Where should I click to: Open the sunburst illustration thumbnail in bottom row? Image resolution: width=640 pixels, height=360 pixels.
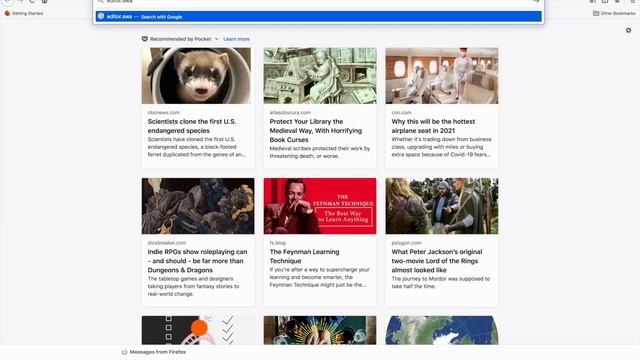coord(320,330)
